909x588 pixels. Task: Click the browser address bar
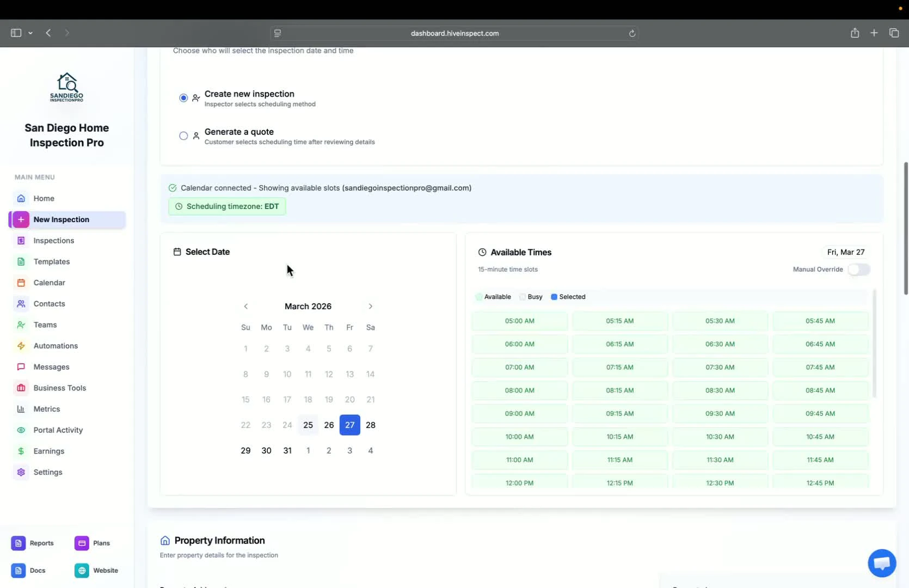454,33
